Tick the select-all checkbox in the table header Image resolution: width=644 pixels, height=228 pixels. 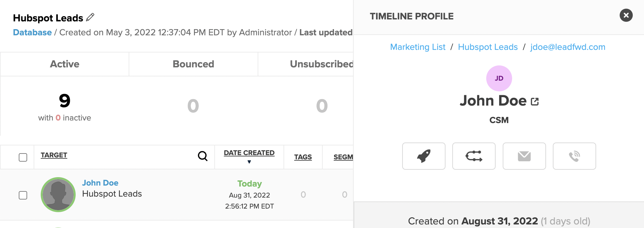(x=23, y=157)
